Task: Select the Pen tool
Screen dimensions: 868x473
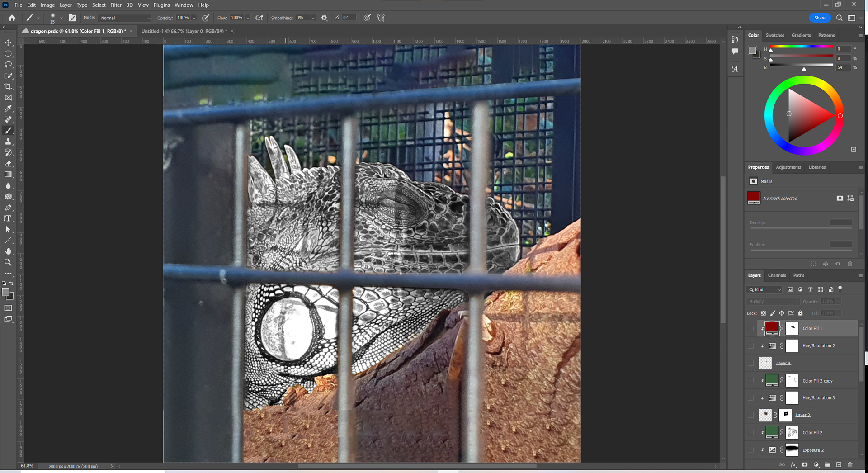Action: [x=8, y=208]
